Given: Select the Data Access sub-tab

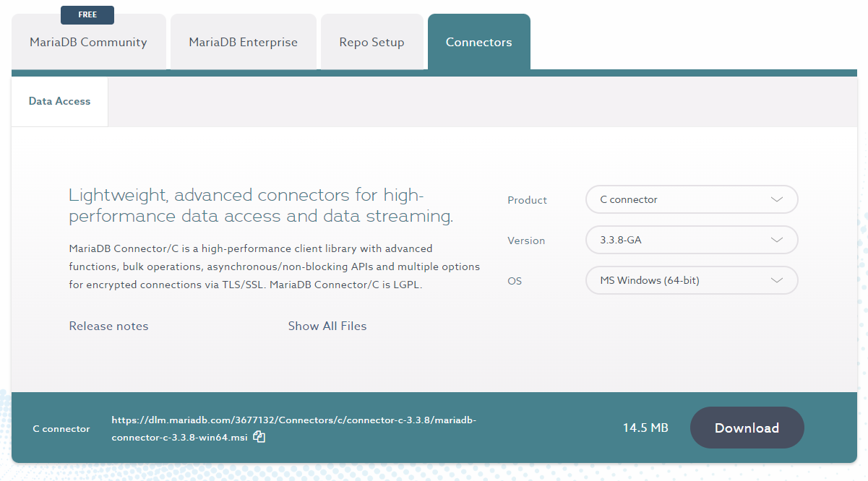Looking at the screenshot, I should 59,101.
